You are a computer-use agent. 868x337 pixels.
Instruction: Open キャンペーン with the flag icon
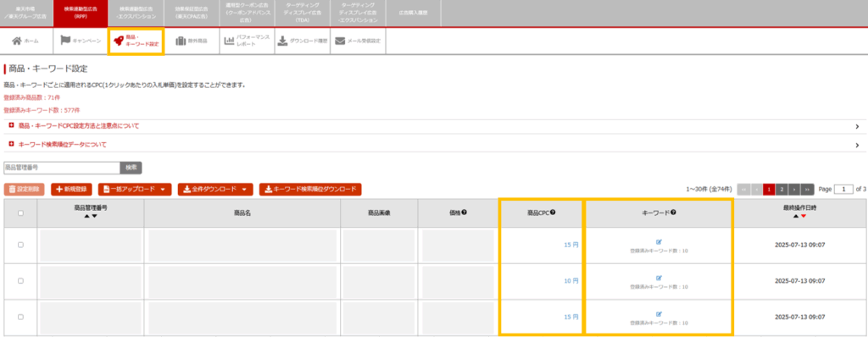[81, 41]
